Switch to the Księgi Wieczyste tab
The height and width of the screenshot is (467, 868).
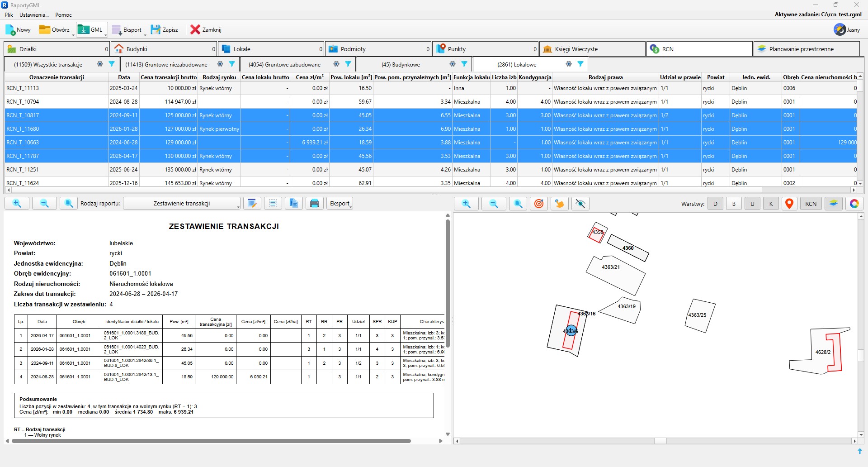[x=593, y=49]
